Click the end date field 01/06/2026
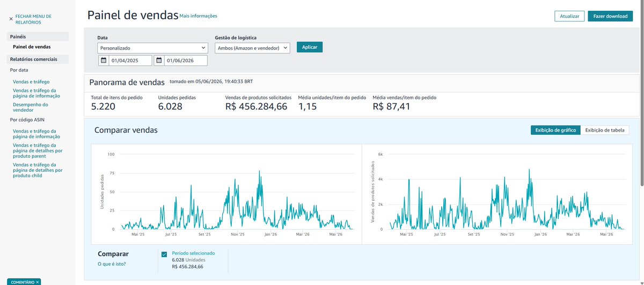The image size is (644, 285). tap(186, 61)
